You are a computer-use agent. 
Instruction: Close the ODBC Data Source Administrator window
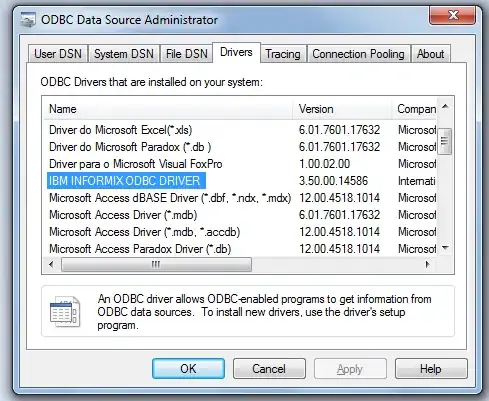tap(452, 15)
